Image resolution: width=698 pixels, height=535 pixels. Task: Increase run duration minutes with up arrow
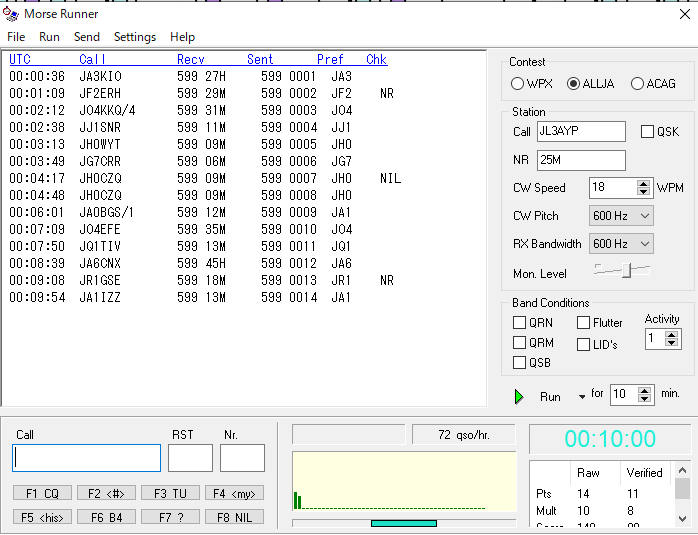point(644,390)
